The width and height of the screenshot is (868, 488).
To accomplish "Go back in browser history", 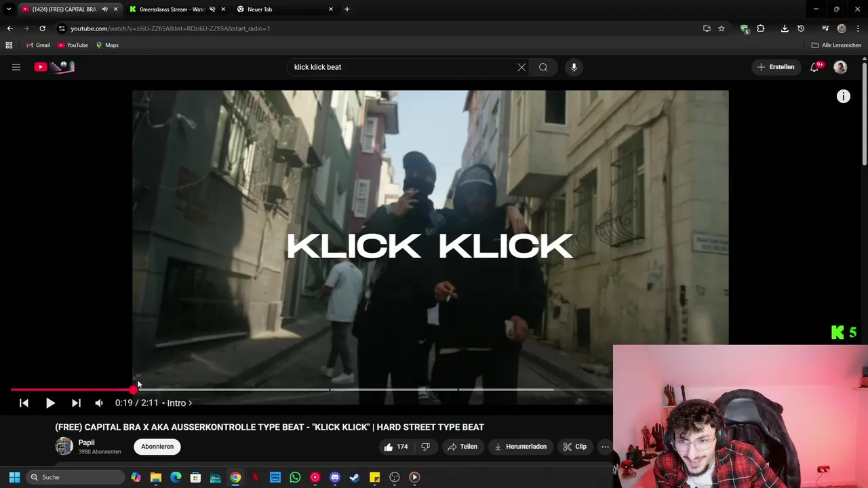I will pyautogui.click(x=9, y=28).
